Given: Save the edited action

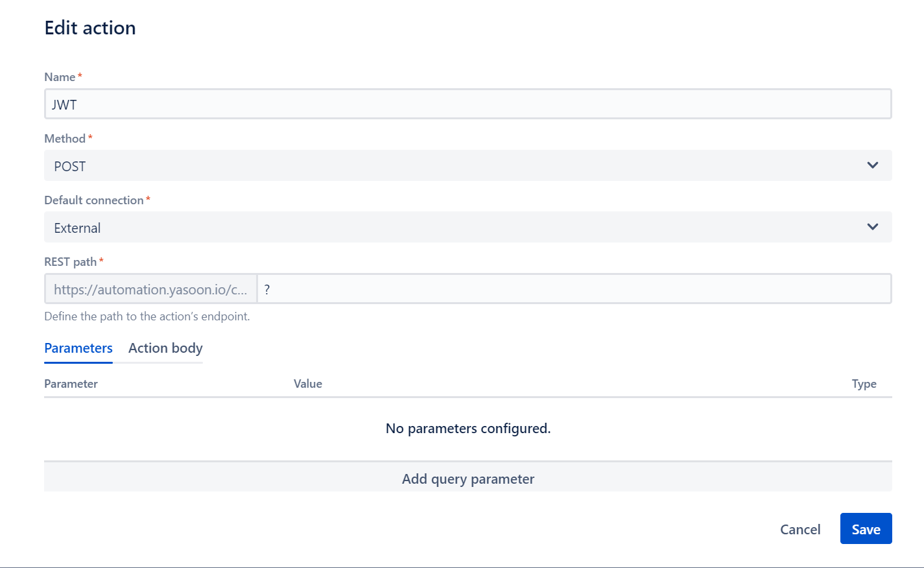Looking at the screenshot, I should 866,528.
